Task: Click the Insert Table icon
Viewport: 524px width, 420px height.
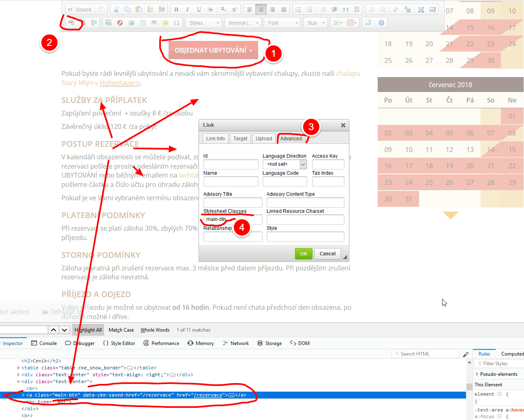Action: [142, 23]
